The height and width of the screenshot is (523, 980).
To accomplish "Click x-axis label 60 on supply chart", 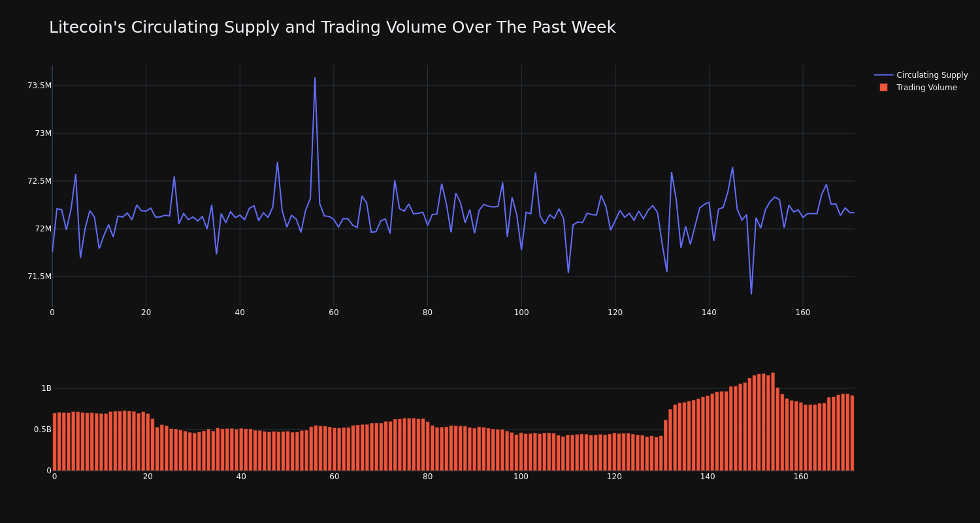I will click(x=334, y=312).
